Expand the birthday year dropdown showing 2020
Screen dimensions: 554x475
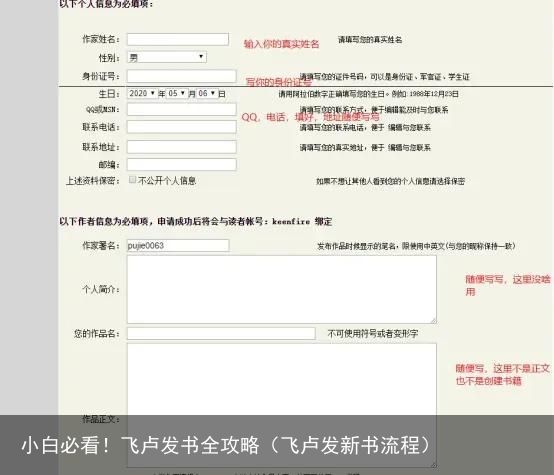coord(142,93)
